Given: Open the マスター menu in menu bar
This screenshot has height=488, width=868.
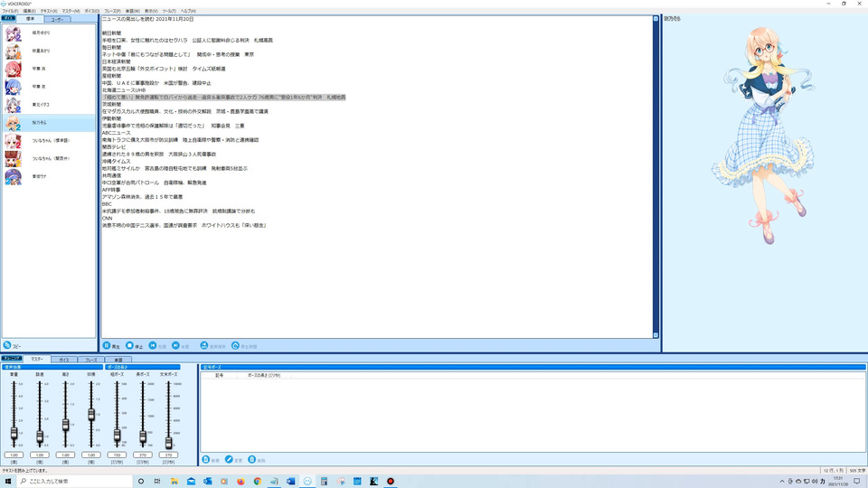Looking at the screenshot, I should pyautogui.click(x=71, y=11).
